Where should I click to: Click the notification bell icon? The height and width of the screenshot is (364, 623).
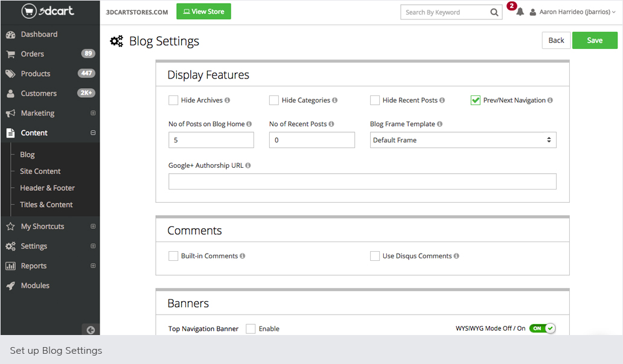(520, 12)
